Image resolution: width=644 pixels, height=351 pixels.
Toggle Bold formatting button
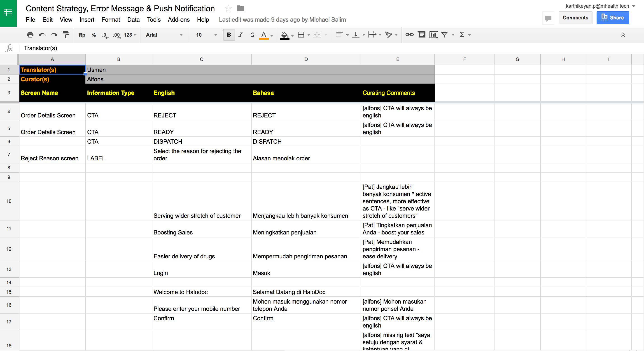click(229, 35)
